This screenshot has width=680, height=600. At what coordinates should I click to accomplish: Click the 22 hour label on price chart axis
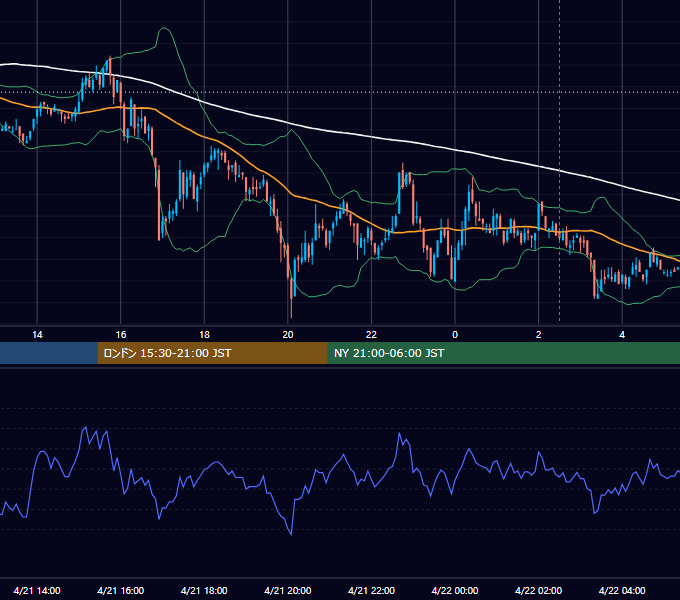click(x=371, y=335)
